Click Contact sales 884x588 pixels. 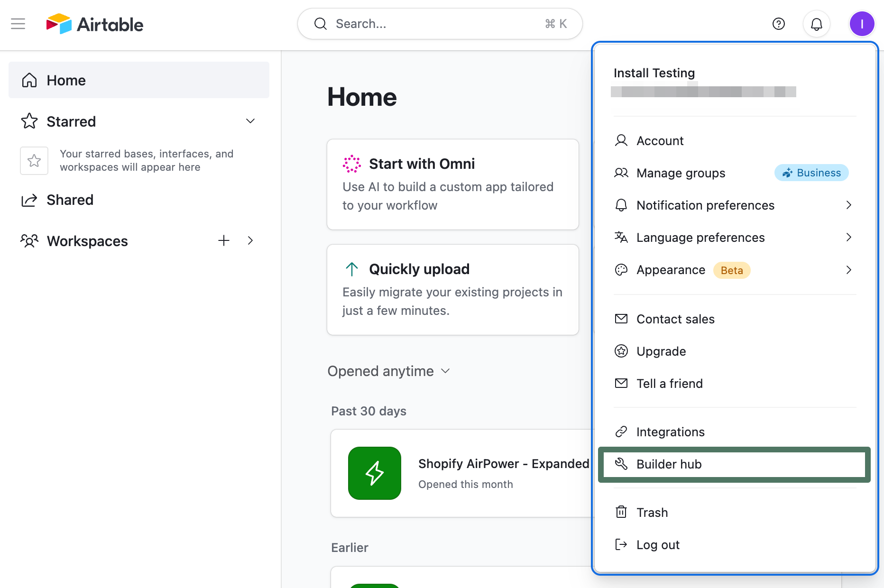(675, 319)
